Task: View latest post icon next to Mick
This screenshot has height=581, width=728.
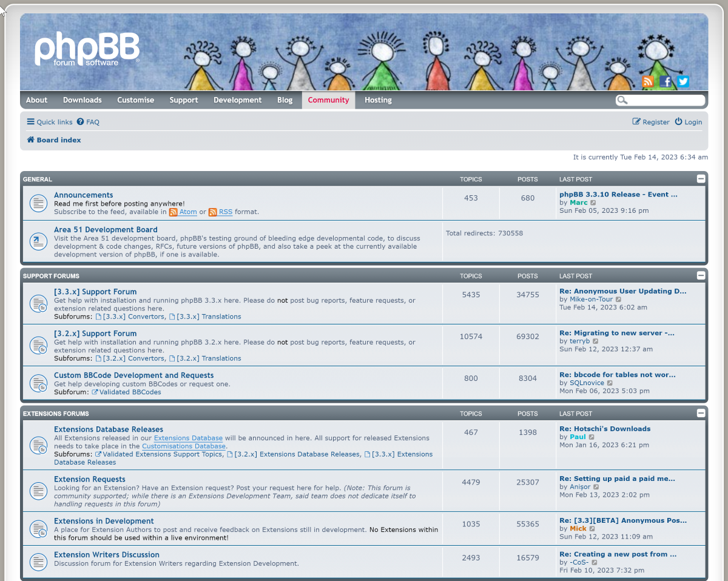Action: [592, 529]
